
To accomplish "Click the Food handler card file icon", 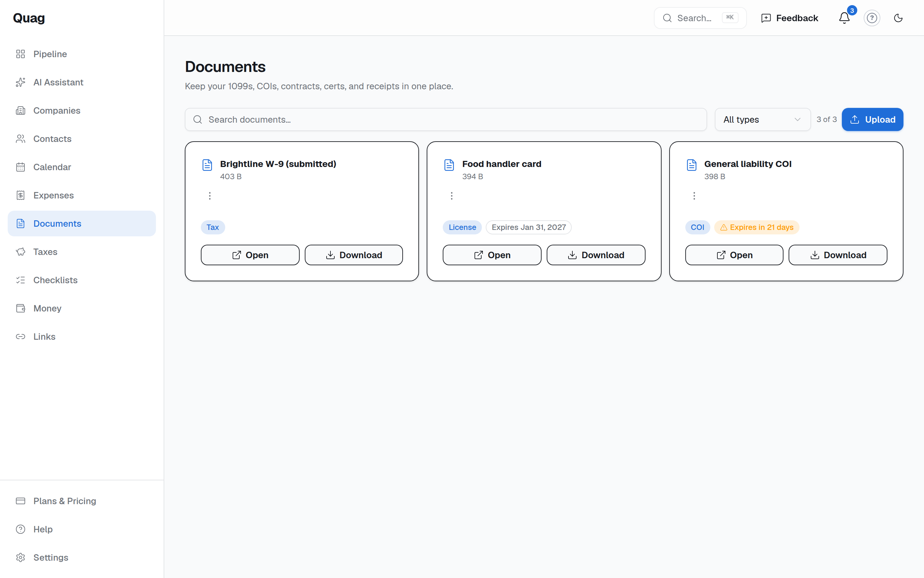I will point(449,165).
